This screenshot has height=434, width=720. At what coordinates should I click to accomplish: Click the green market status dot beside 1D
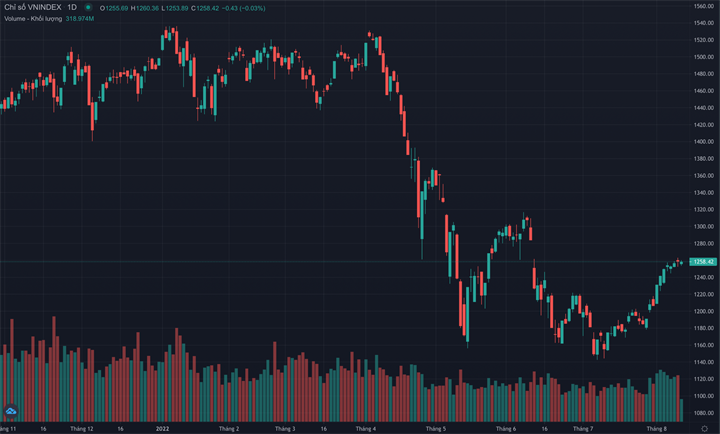coord(88,7)
